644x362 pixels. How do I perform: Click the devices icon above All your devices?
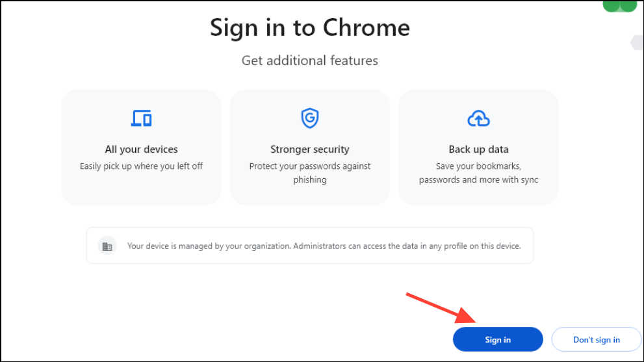(x=141, y=118)
